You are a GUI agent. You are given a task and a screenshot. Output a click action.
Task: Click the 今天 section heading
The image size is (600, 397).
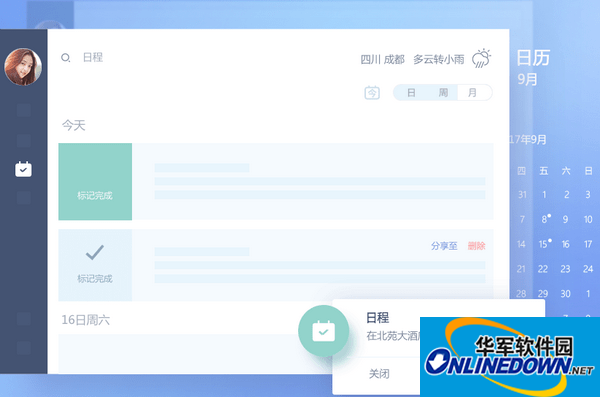[73, 125]
